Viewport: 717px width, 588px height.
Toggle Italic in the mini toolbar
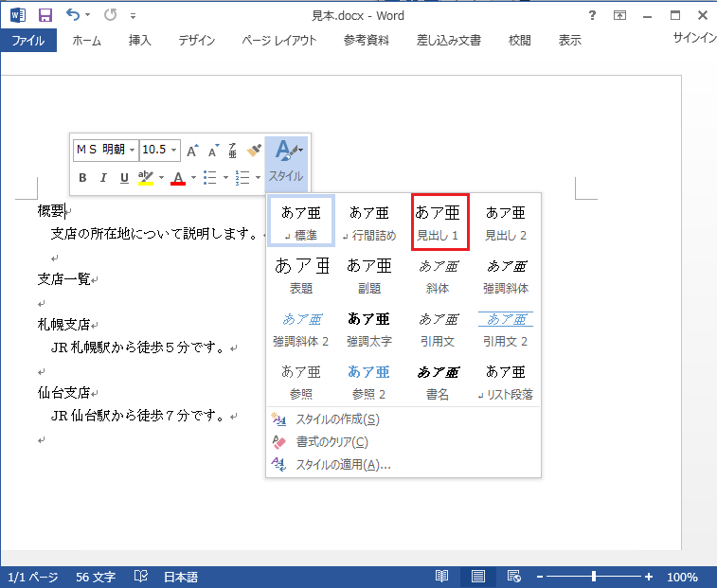coord(103,177)
